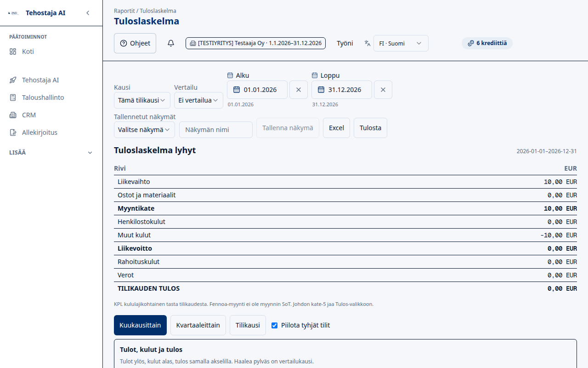Switch to Kvartaaleittain view
The image size is (588, 368).
[198, 325]
